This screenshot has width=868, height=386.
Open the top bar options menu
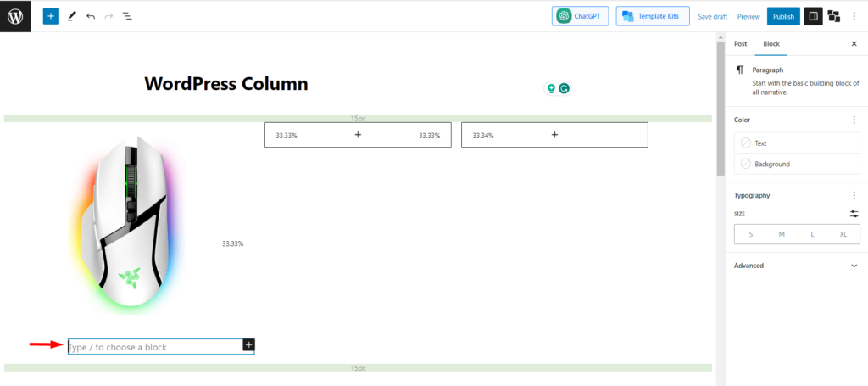tap(854, 17)
